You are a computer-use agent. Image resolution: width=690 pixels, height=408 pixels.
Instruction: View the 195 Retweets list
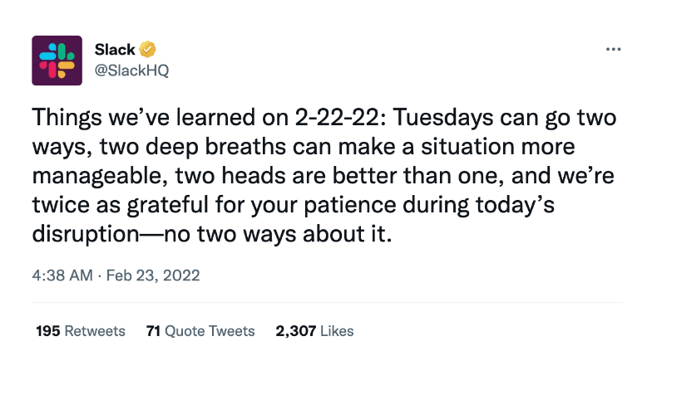point(80,331)
